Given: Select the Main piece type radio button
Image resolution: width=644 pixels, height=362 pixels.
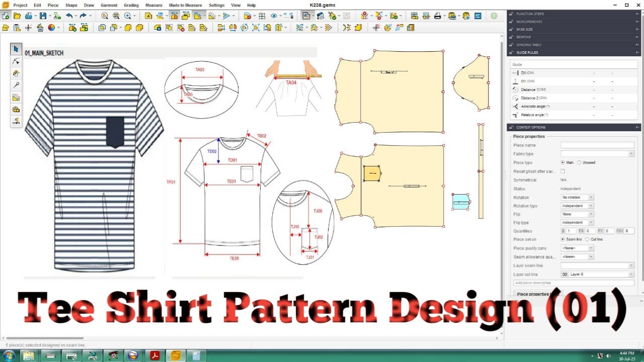Looking at the screenshot, I should (x=562, y=162).
